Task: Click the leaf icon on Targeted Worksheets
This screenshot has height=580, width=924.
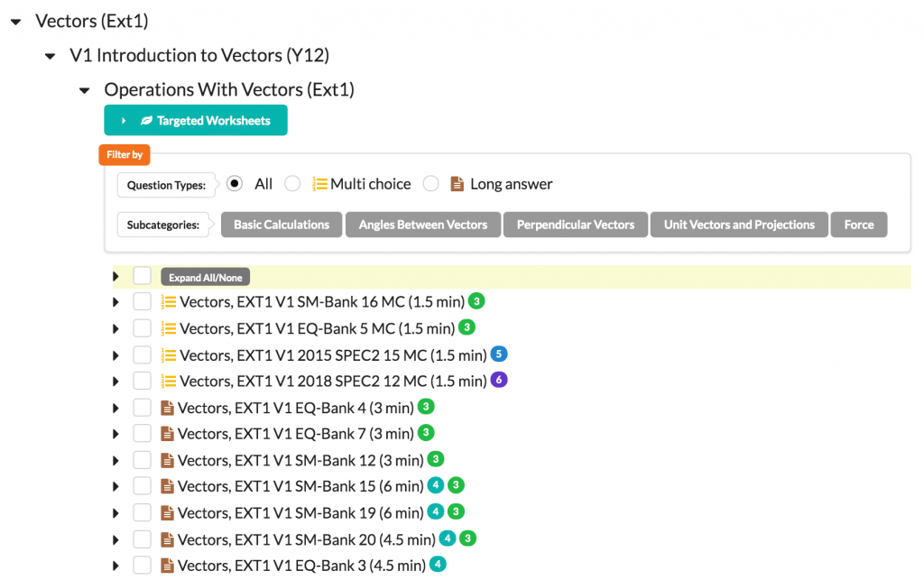Action: tap(146, 121)
